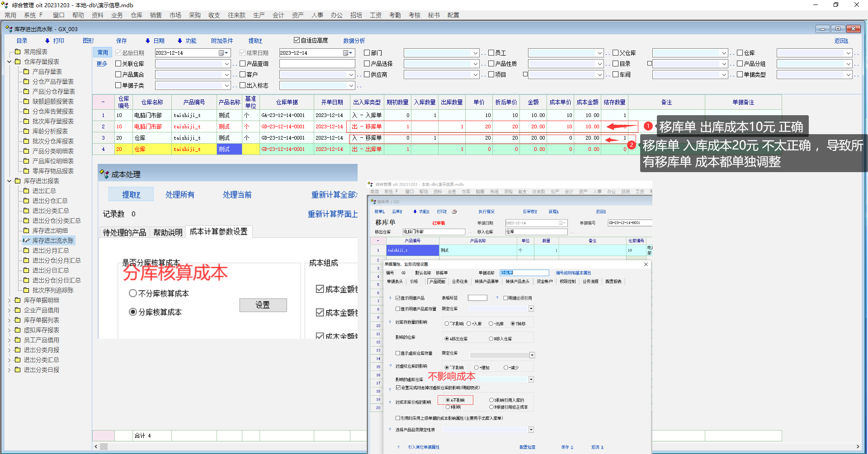The image size is (868, 454).
Task: Click the 产品存量表 folder icon
Action: [x=26, y=71]
